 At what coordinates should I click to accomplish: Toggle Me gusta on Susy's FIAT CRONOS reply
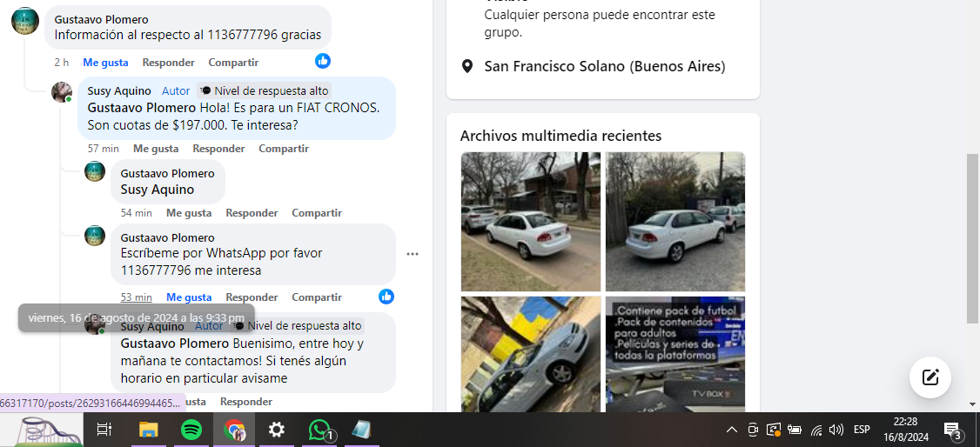(156, 149)
